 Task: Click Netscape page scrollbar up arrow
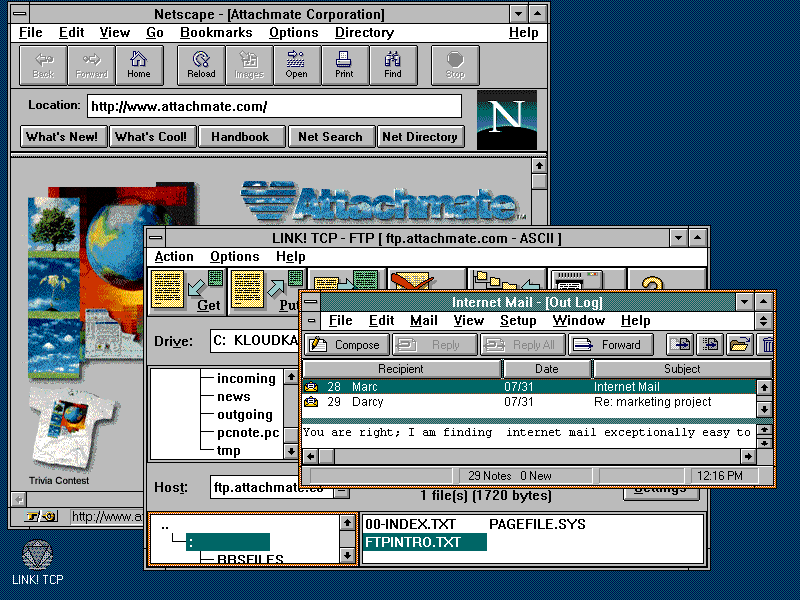tap(539, 166)
